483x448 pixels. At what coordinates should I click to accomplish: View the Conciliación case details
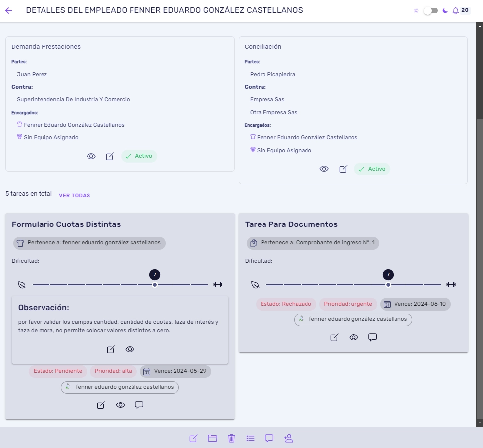[x=324, y=169]
